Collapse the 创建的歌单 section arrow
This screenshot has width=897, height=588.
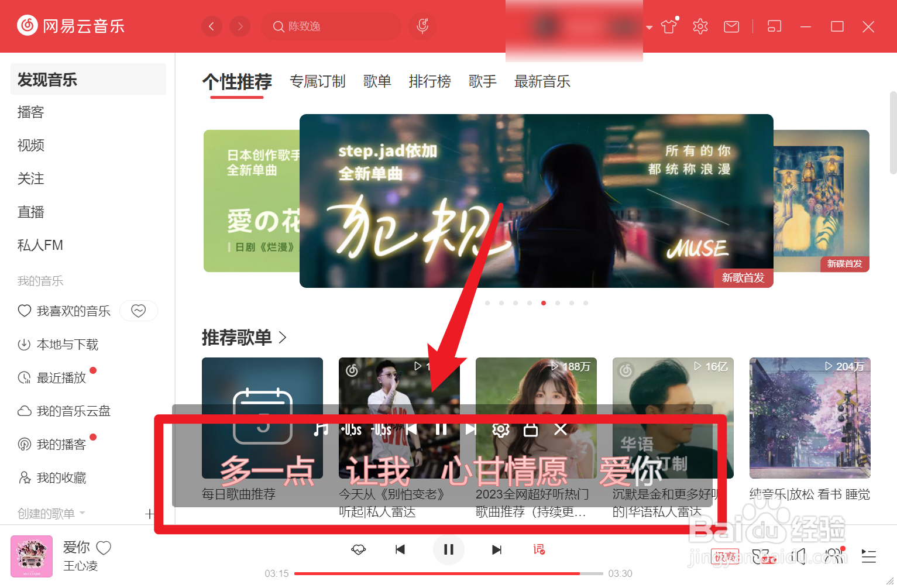coord(82,513)
